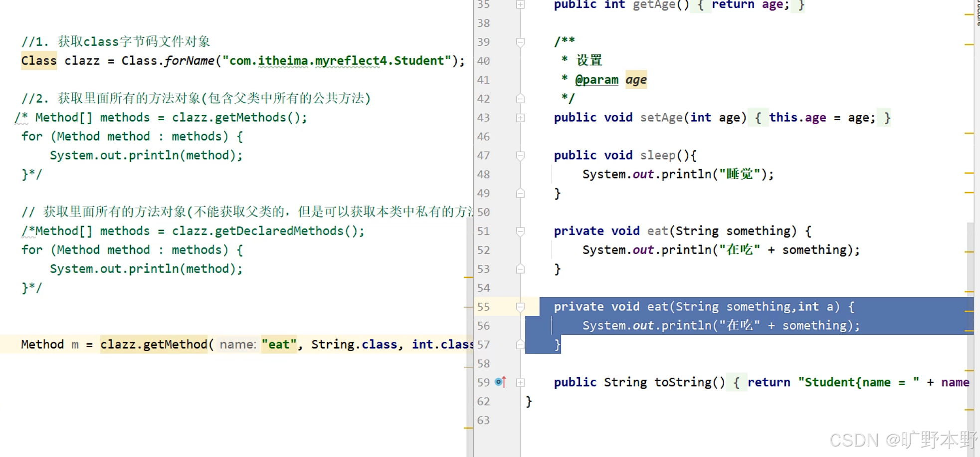Click sleep method name at line 47
The height and width of the screenshot is (457, 980).
coord(658,156)
